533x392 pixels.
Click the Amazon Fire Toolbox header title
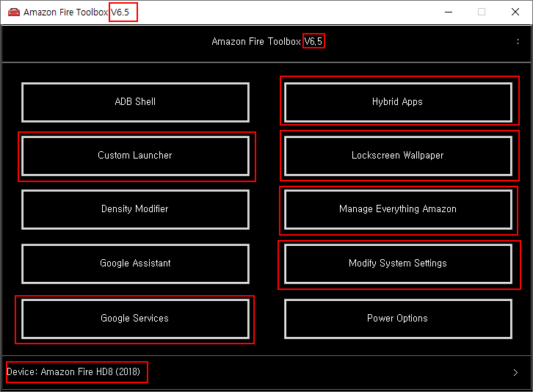266,42
